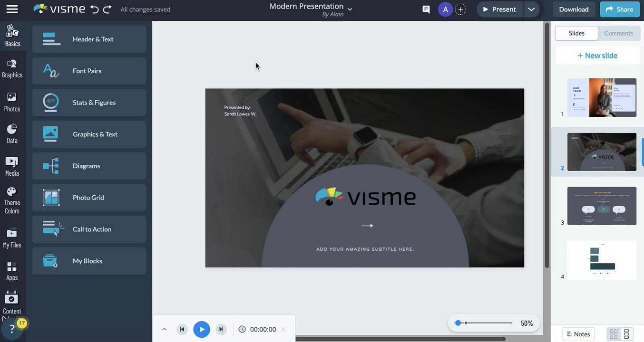Select the Graphics & Text block
The width and height of the screenshot is (644, 342).
[x=89, y=134]
